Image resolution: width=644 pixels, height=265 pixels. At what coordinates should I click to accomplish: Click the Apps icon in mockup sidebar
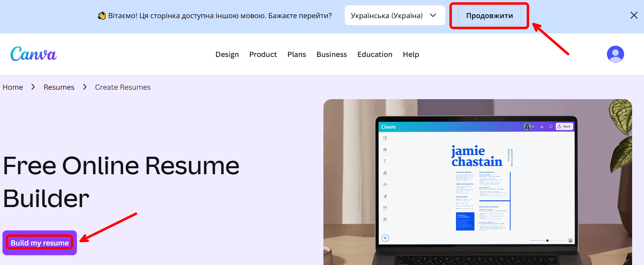pyautogui.click(x=385, y=219)
